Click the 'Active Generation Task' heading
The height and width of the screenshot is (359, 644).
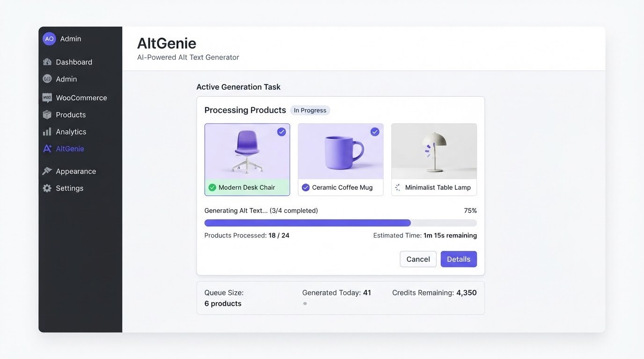tap(238, 87)
